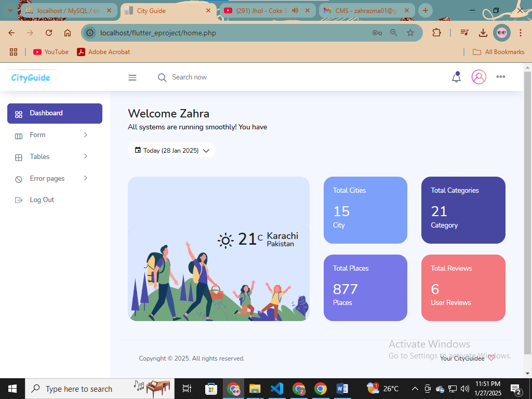
Task: Click the hamburger menu toggle icon
Action: (132, 77)
